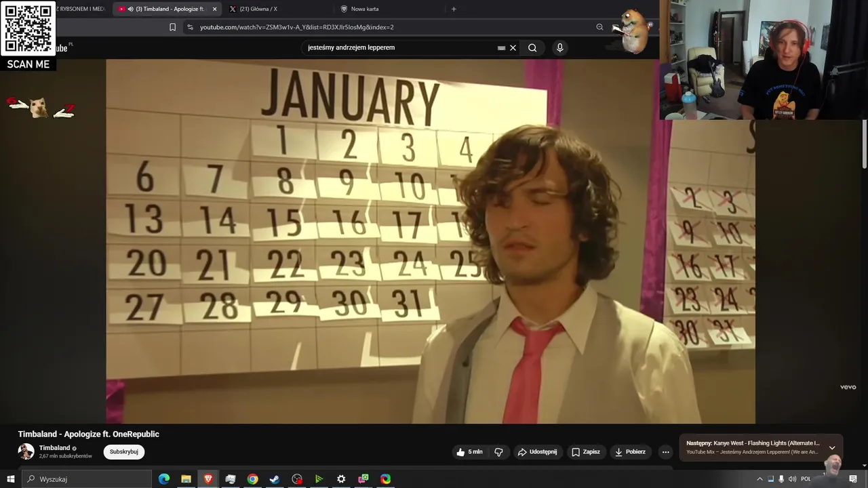Open a new browser tab with plus
The image size is (868, 488).
(x=454, y=9)
